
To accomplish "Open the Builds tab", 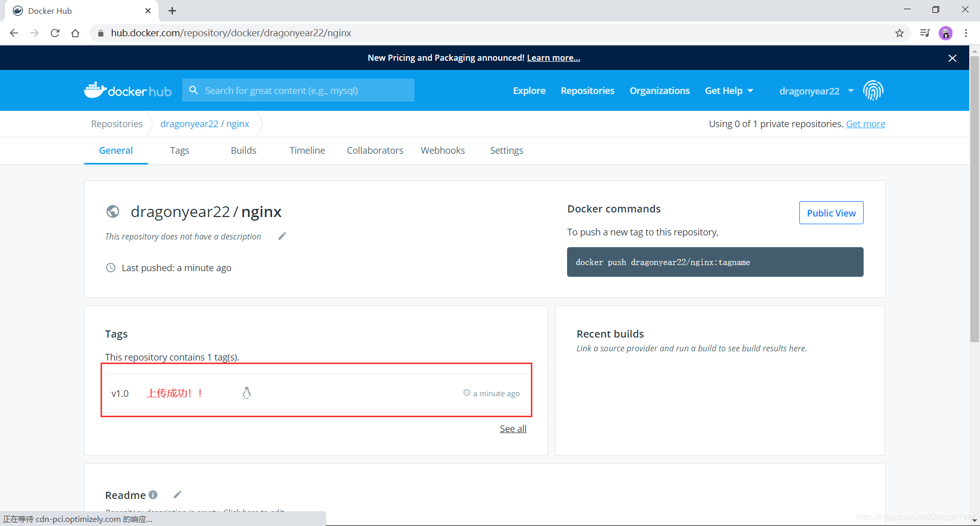I will (243, 151).
